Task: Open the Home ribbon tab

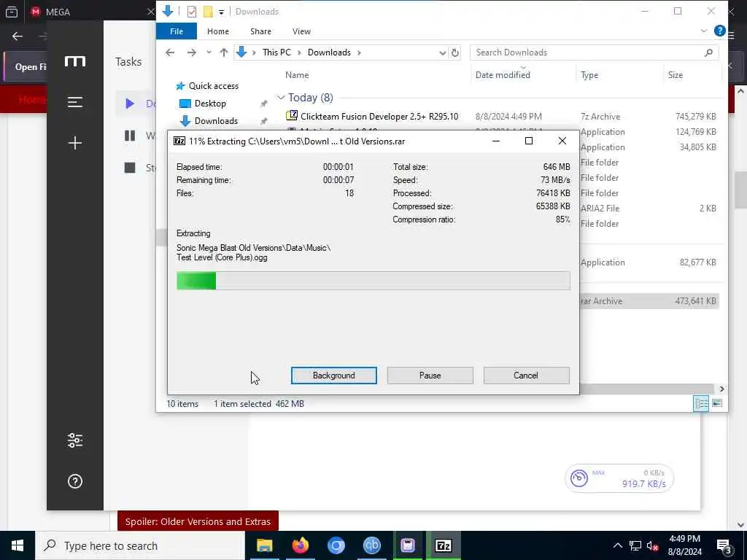Action: tap(217, 31)
